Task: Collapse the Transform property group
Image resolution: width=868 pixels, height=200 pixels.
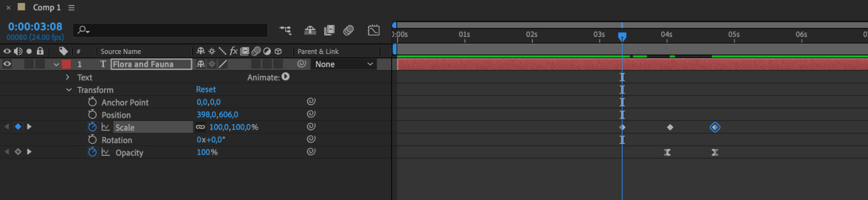Action: (69, 90)
